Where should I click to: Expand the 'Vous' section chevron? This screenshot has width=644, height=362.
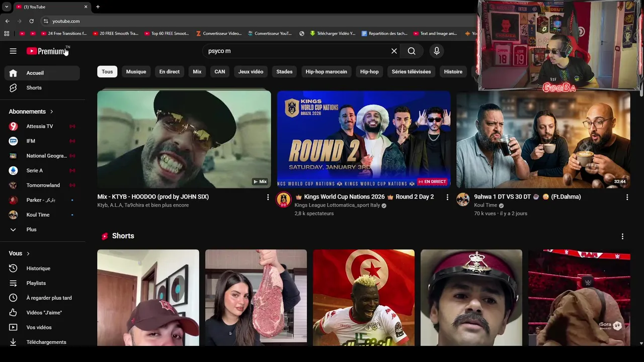click(x=28, y=253)
